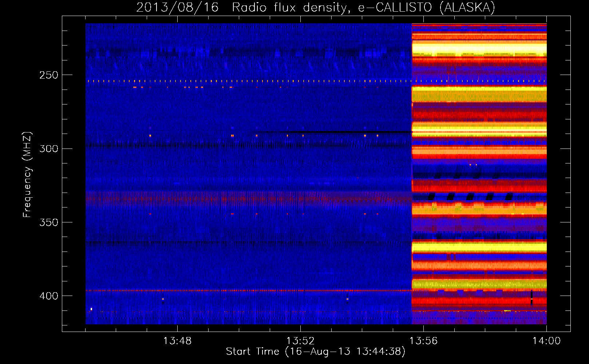Click the 400 frequency tick label

[x=49, y=296]
